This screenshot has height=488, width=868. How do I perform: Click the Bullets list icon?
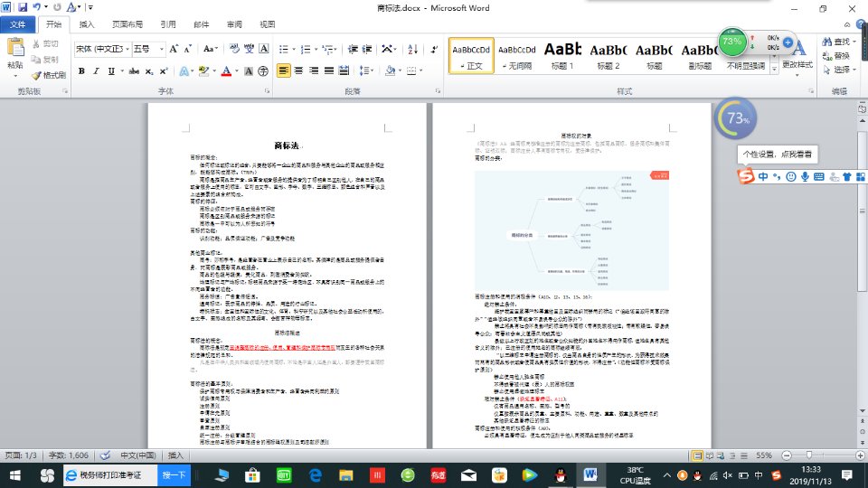(283, 49)
